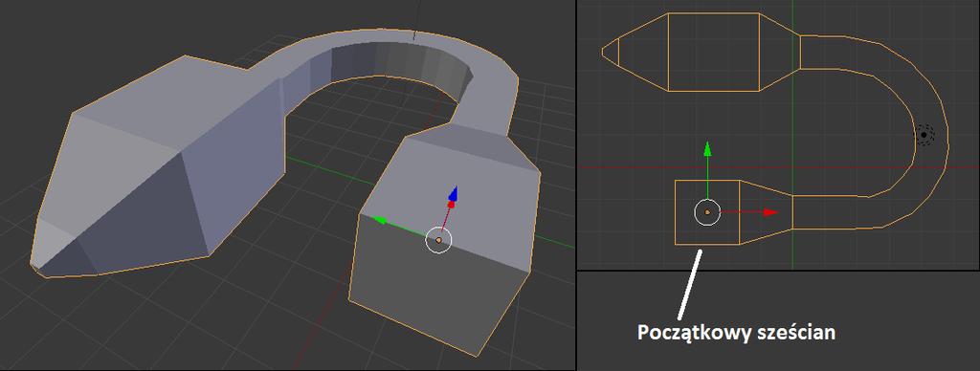The image size is (980, 371).
Task: Click the white manipulator circle in top view
Action: (707, 212)
